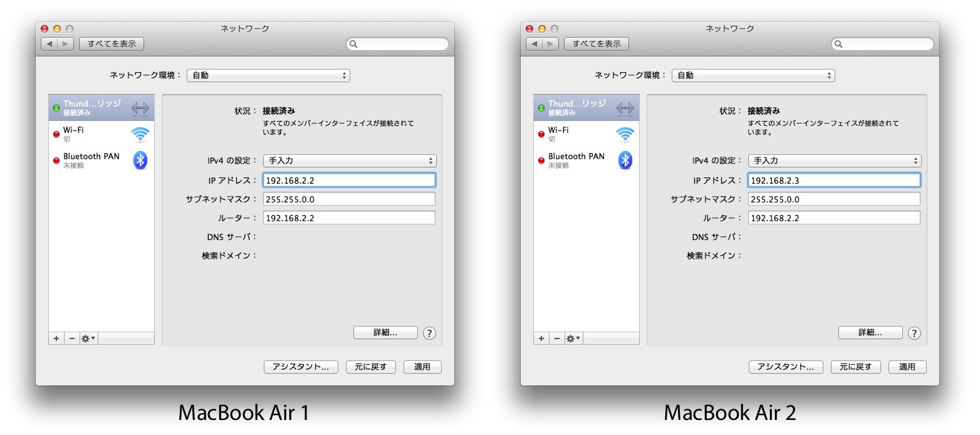This screenshot has width=980, height=435.
Task: Open help with question mark in MacBook Air 1
Action: click(x=429, y=333)
